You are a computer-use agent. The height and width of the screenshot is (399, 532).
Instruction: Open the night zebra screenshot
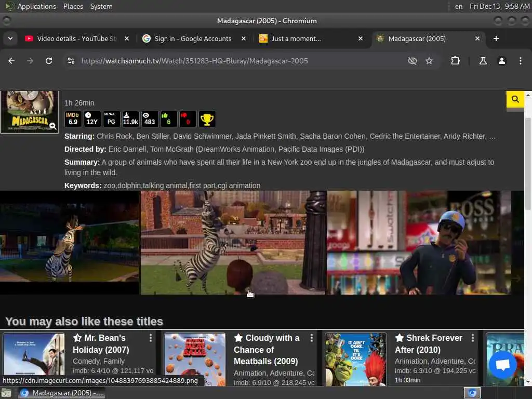[x=70, y=242]
